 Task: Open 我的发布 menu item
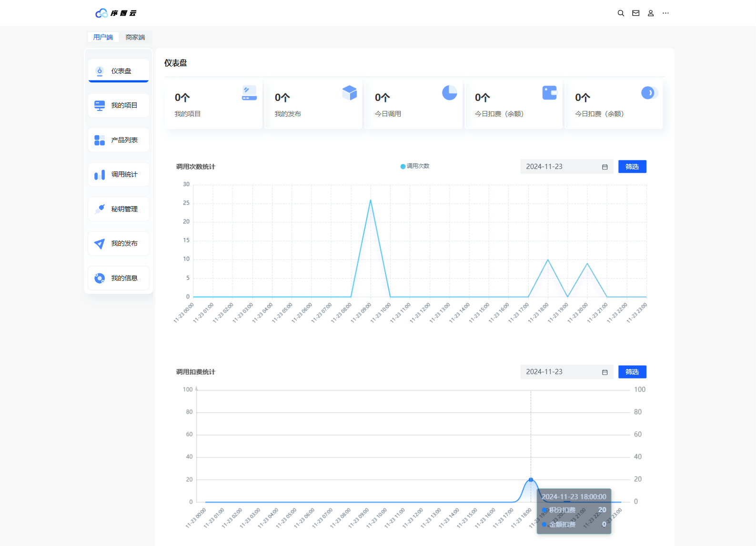119,244
